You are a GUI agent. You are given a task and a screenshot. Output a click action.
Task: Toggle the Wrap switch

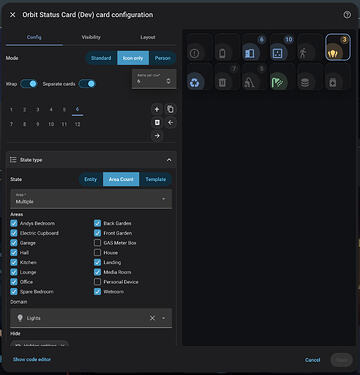tap(29, 84)
